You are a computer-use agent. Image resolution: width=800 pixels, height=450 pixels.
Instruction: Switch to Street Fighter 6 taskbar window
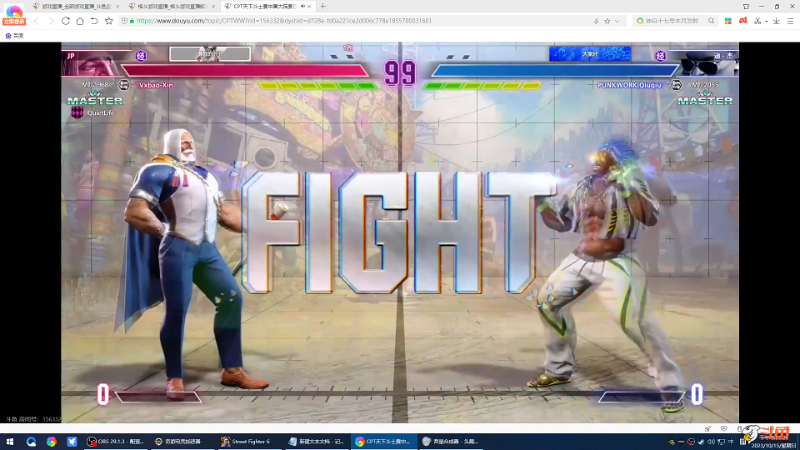249,442
